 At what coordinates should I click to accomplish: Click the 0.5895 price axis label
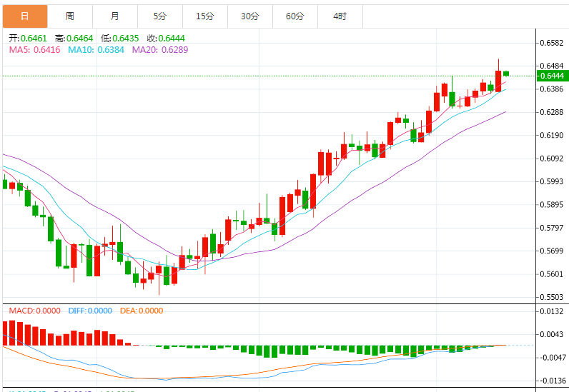tap(552, 204)
